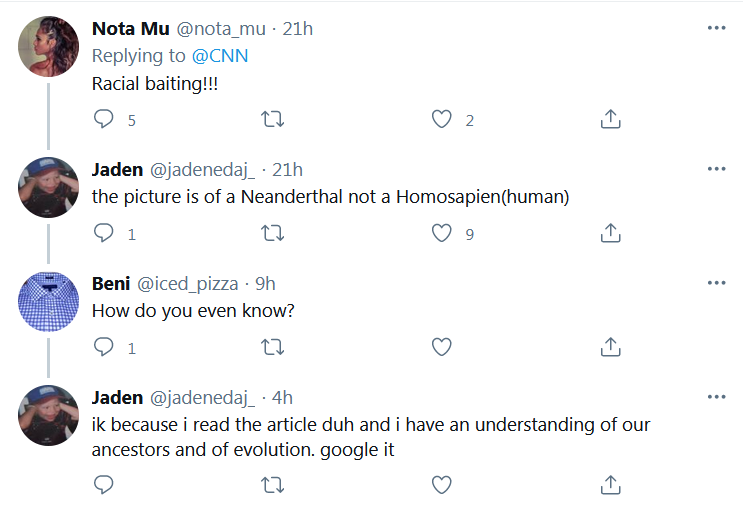The height and width of the screenshot is (505, 743).
Task: Like Nota Mu's tweet with 2 likes
Action: [441, 119]
